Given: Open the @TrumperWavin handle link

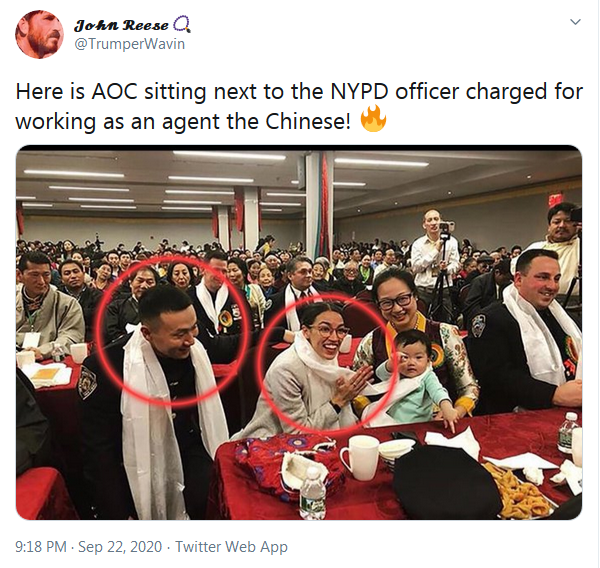Looking at the screenshot, I should (x=129, y=44).
